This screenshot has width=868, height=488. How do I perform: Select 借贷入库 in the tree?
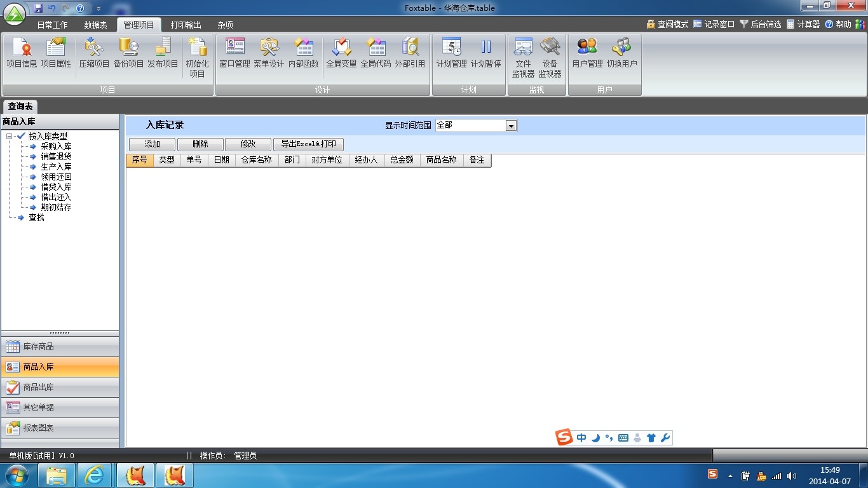click(x=56, y=187)
